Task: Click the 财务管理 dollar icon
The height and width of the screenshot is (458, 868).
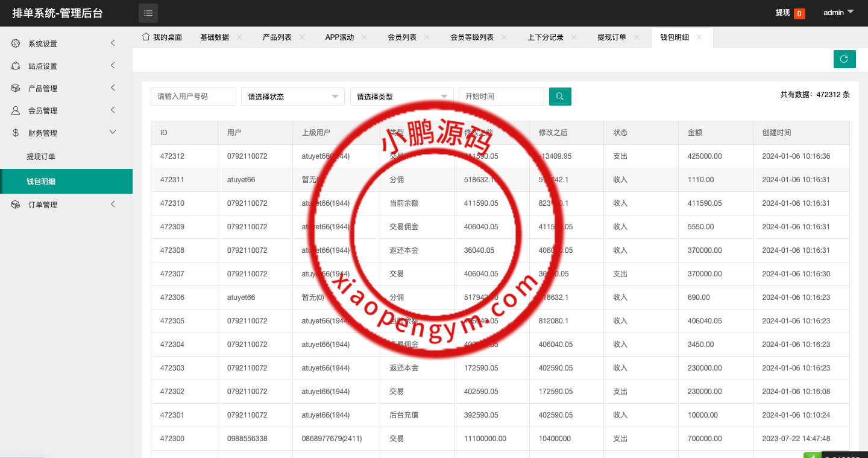Action: [16, 133]
